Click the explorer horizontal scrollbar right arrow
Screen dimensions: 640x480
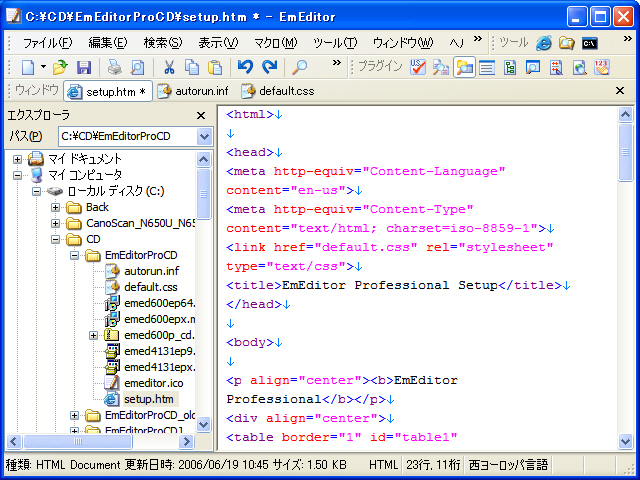coord(186,441)
